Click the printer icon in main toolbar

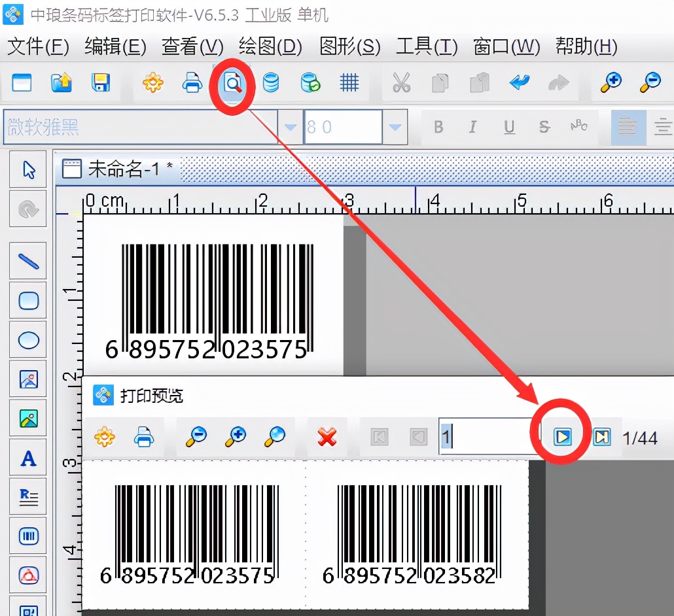click(192, 82)
